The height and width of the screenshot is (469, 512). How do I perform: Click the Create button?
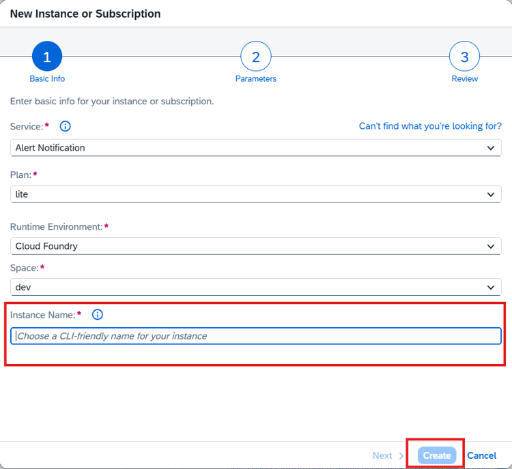pos(437,455)
